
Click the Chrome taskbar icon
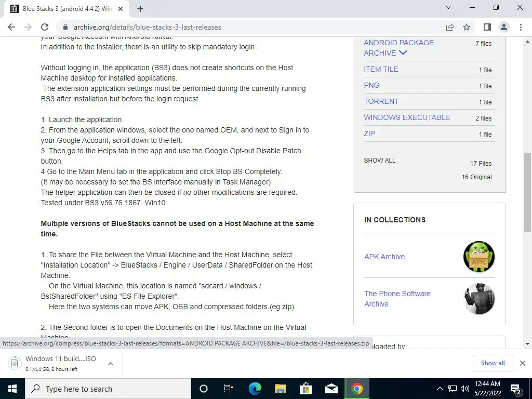click(356, 389)
